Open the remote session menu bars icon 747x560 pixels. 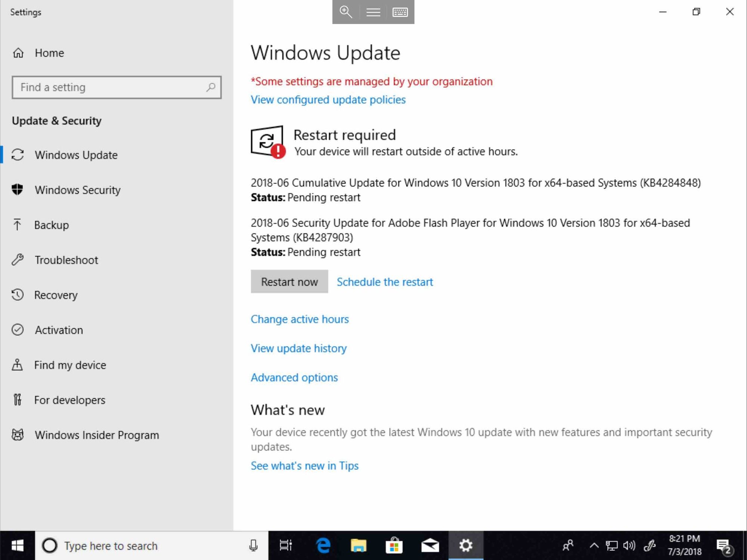[373, 12]
